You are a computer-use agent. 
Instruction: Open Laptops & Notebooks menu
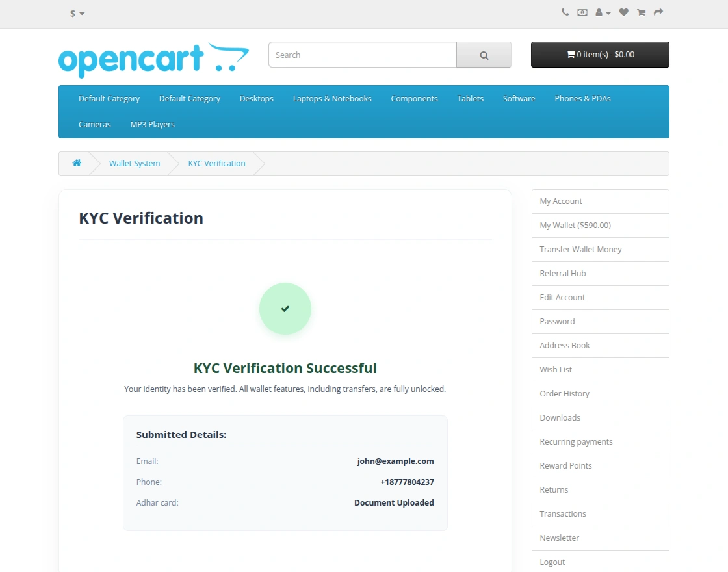(332, 98)
